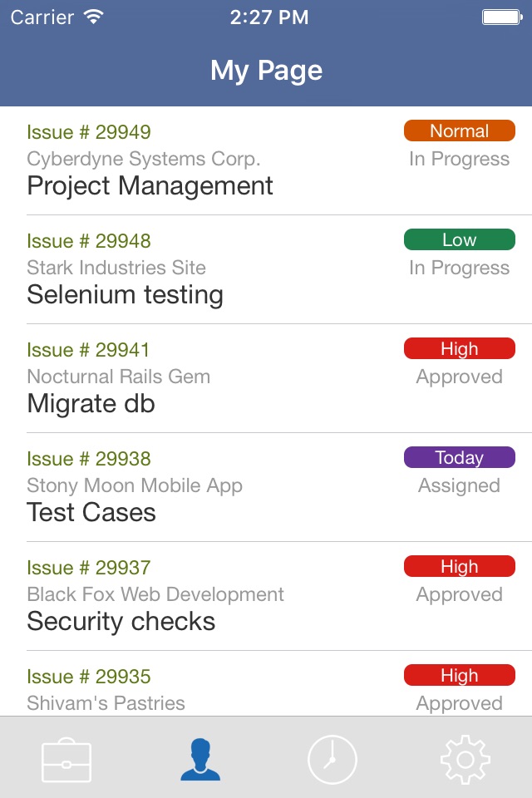Tap the orange Normal priority badge
The image size is (532, 798).
click(x=459, y=131)
